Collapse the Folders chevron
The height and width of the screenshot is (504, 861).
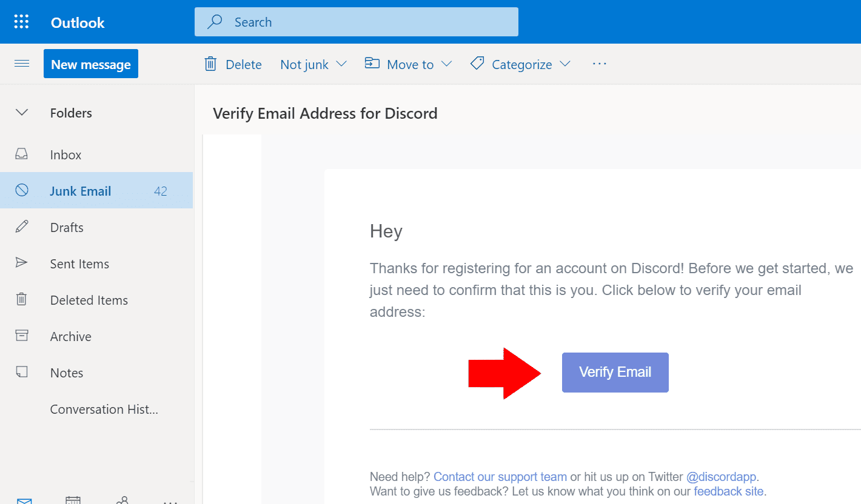coord(22,113)
